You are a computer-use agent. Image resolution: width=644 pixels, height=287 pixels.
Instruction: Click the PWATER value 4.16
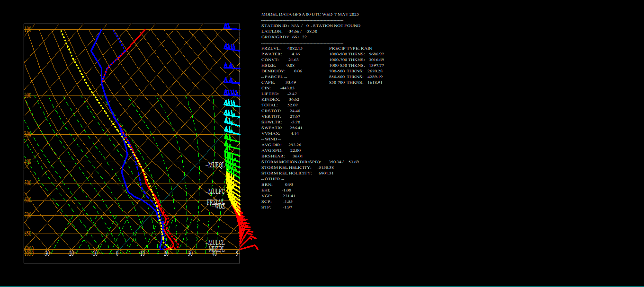tap(295, 54)
